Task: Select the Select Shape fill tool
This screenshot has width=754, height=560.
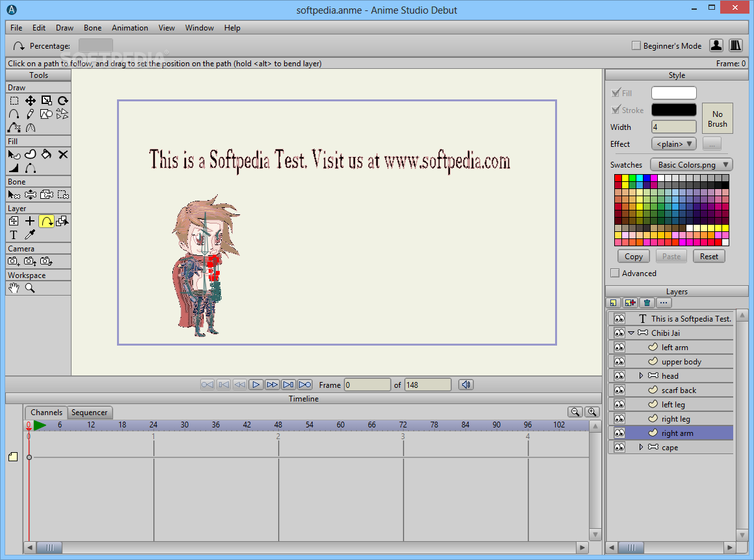Action: (14, 155)
